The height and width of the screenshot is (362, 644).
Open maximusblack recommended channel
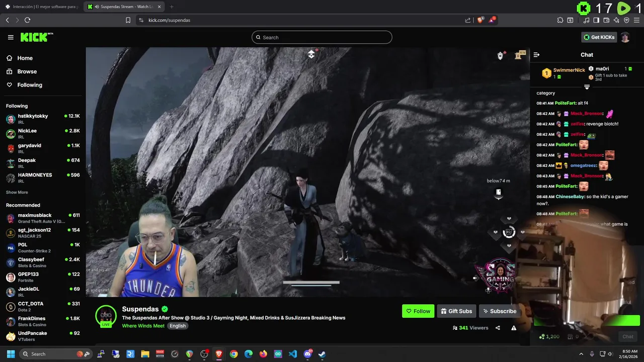(x=43, y=218)
